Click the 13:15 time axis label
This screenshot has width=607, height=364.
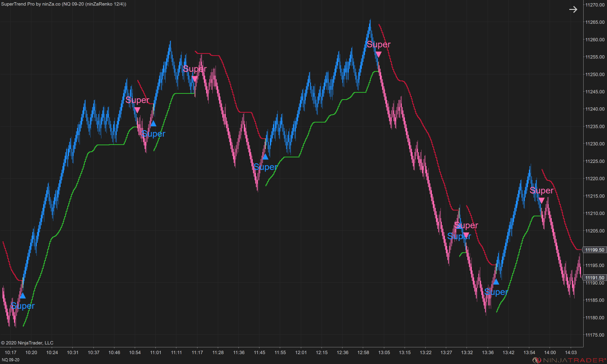pos(405,352)
